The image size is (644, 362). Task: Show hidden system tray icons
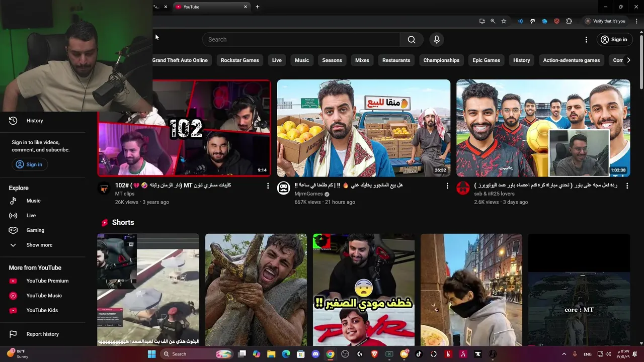click(x=564, y=354)
